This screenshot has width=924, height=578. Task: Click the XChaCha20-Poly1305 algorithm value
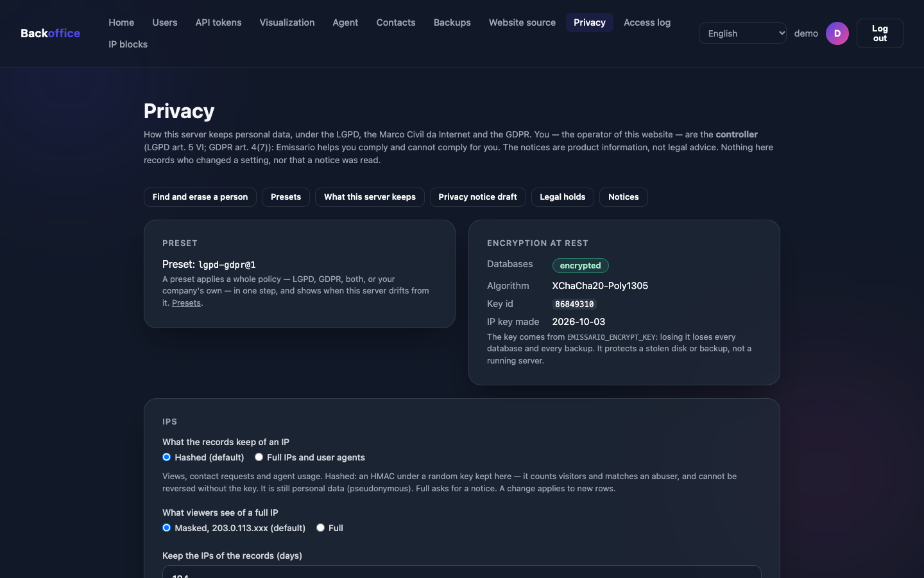tap(600, 286)
